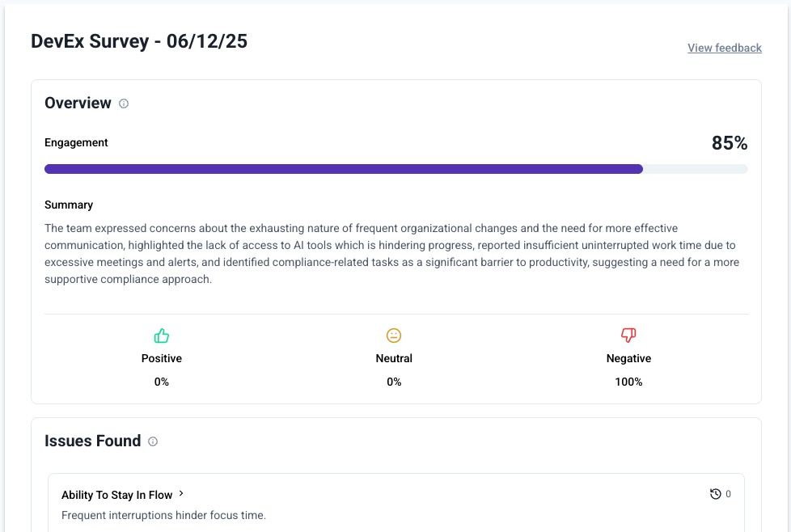Click the DevEx Survey title heading
This screenshot has height=532, width=791.
pos(137,40)
